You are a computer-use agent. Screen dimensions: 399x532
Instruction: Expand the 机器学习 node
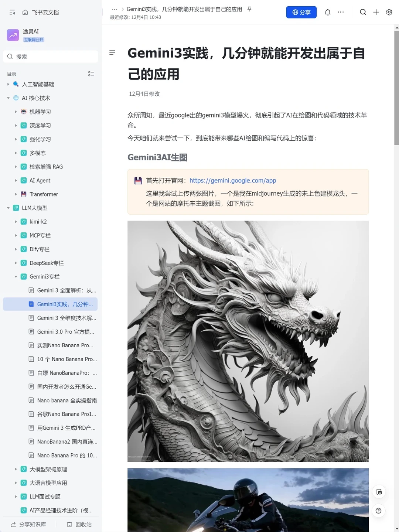pyautogui.click(x=16, y=112)
